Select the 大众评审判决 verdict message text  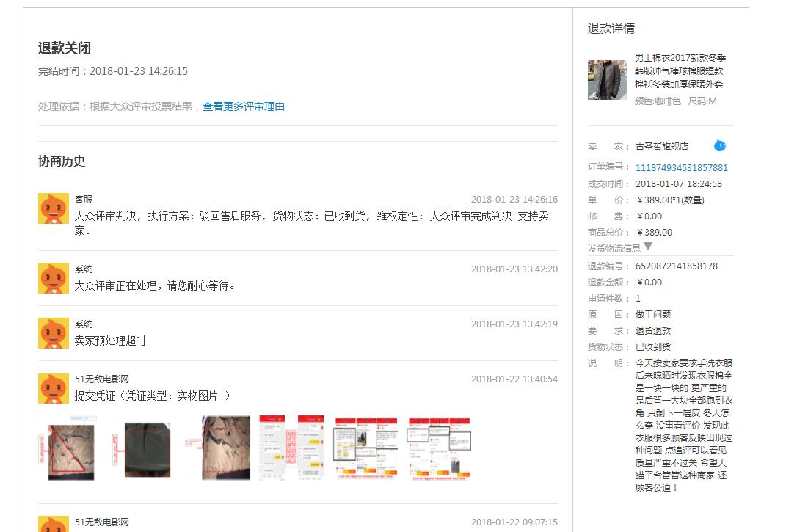point(312,223)
